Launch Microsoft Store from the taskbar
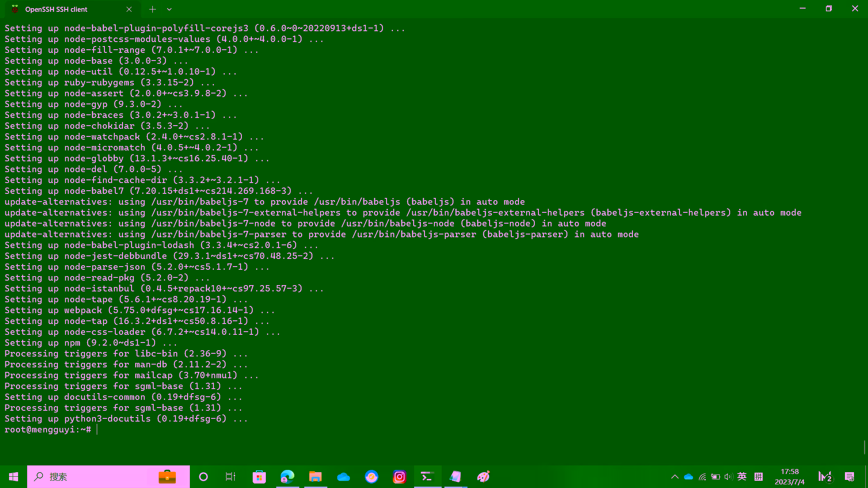The image size is (868, 488). 259,477
